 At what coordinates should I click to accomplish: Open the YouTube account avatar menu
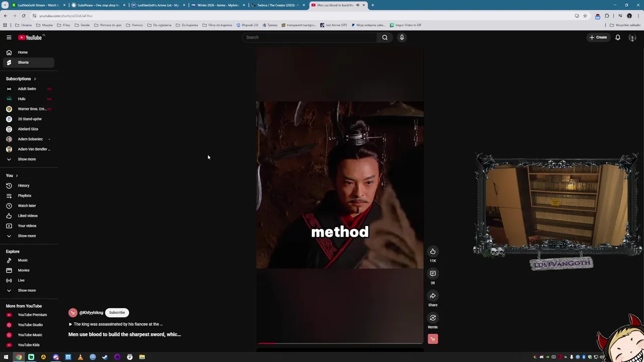point(632,37)
